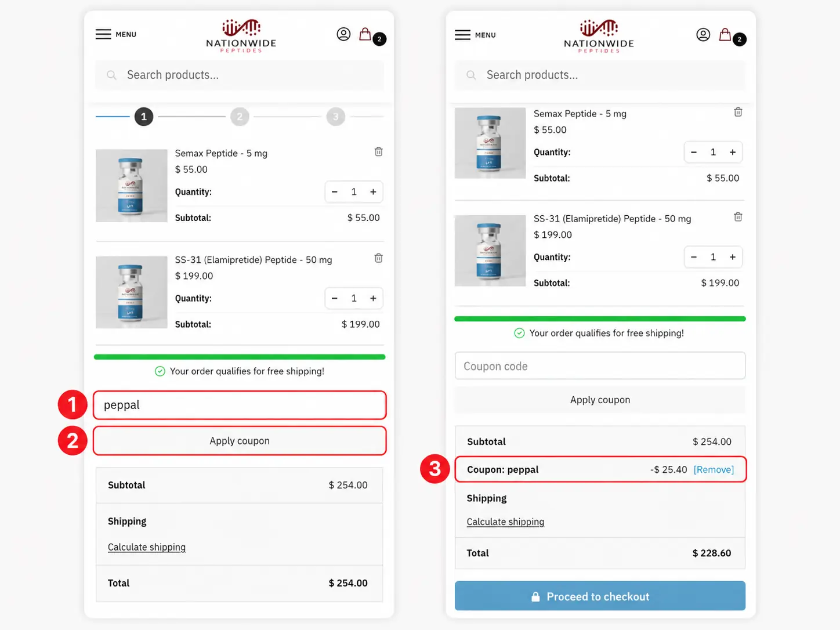Click the empty Coupon code field
Screen dimensions: 840x630
[600, 366]
